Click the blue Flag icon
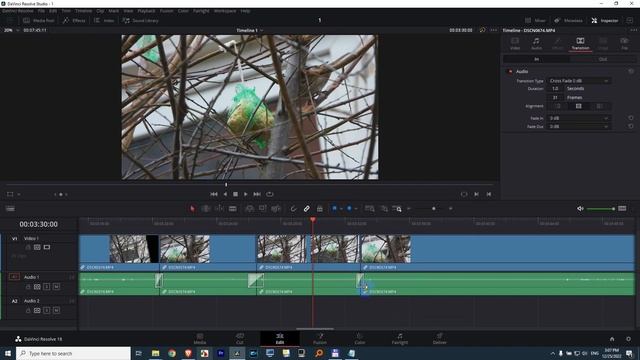This screenshot has height=360, width=640. coord(334,209)
